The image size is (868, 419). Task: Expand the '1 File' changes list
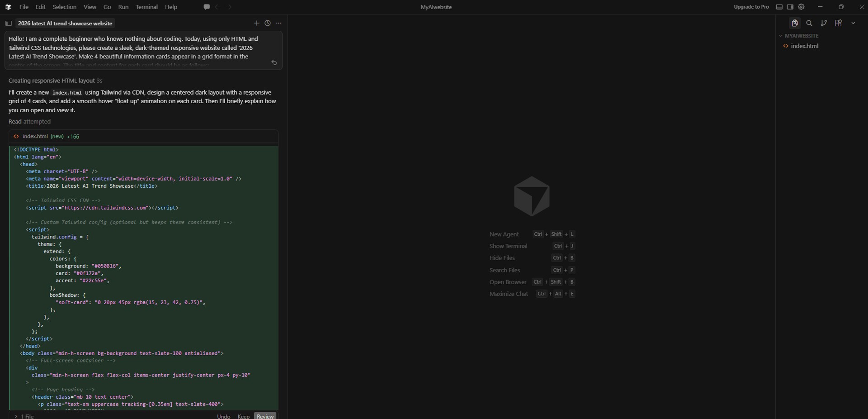point(24,416)
